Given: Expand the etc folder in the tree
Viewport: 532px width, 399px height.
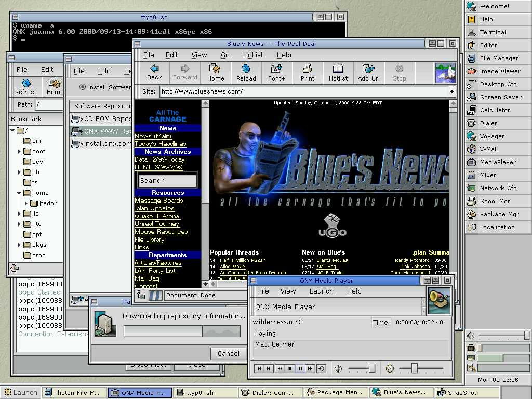Looking at the screenshot, I should pyautogui.click(x=19, y=172).
